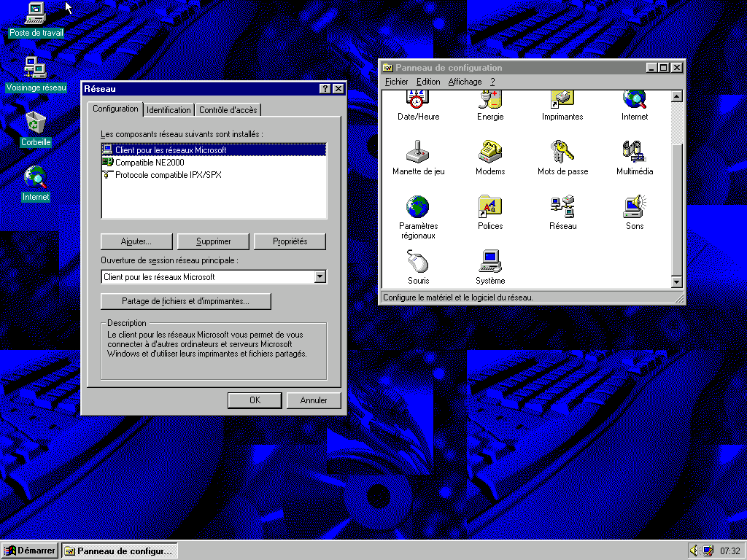
Task: Click the Ajouter... button
Action: coord(136,241)
